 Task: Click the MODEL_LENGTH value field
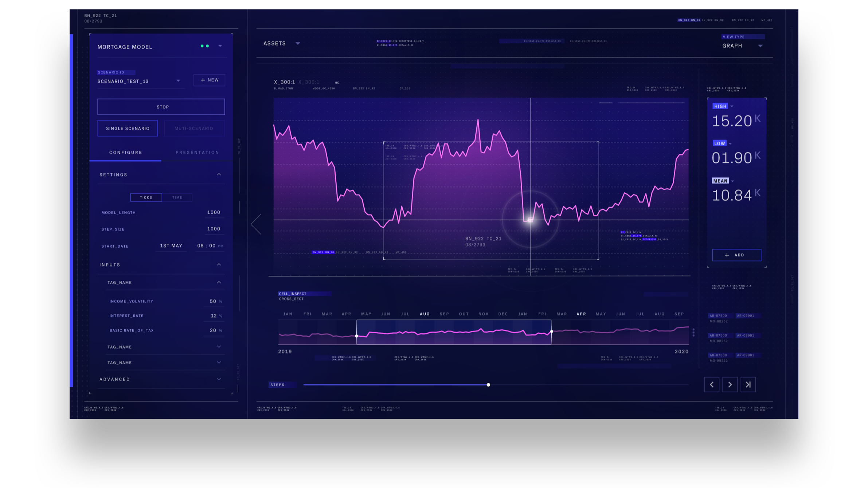214,212
